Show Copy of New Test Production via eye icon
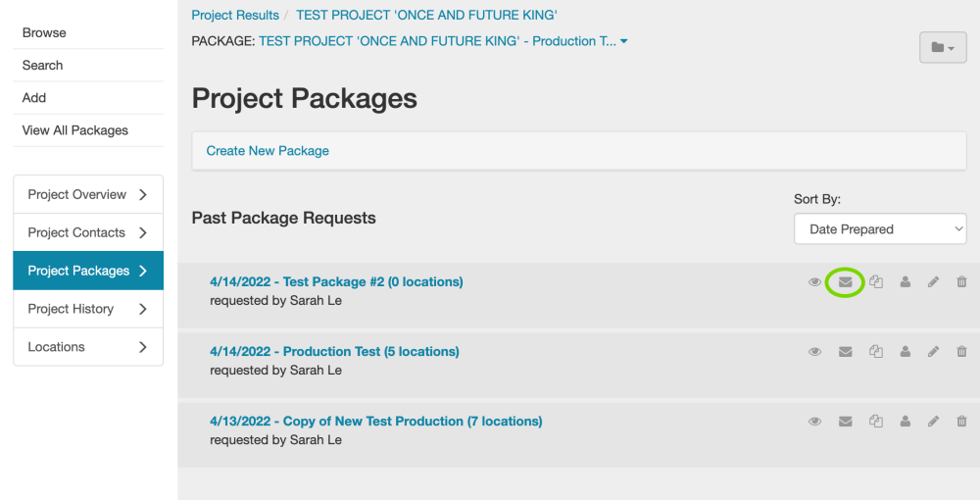 (814, 422)
